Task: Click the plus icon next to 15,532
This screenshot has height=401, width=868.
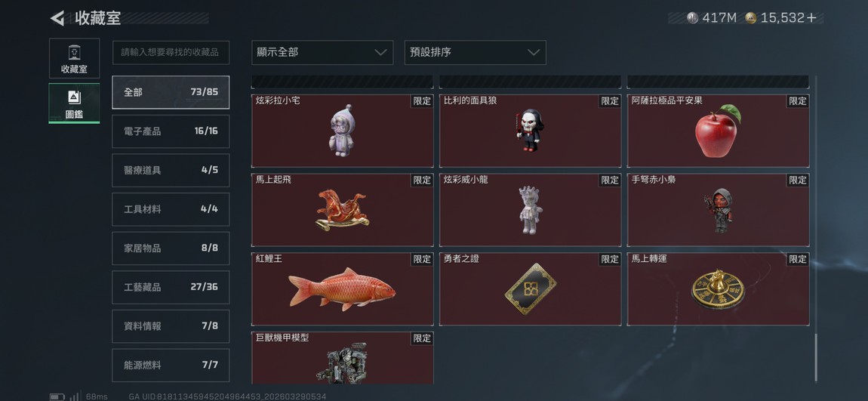Action: pos(812,18)
